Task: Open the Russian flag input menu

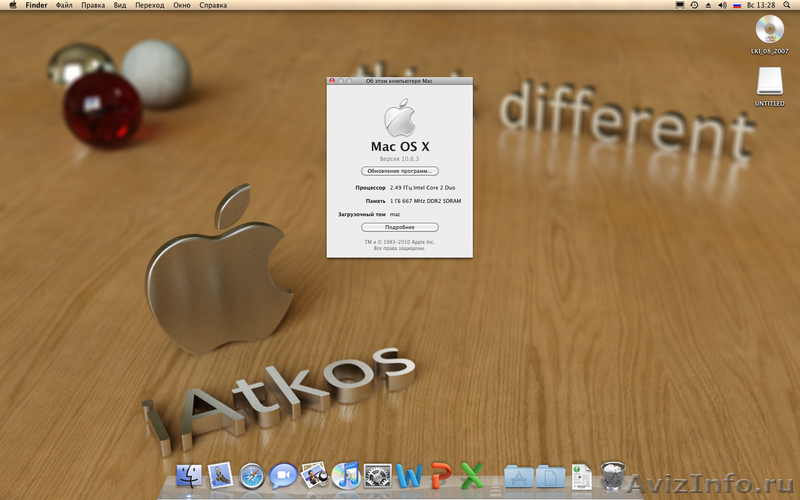Action: (737, 5)
